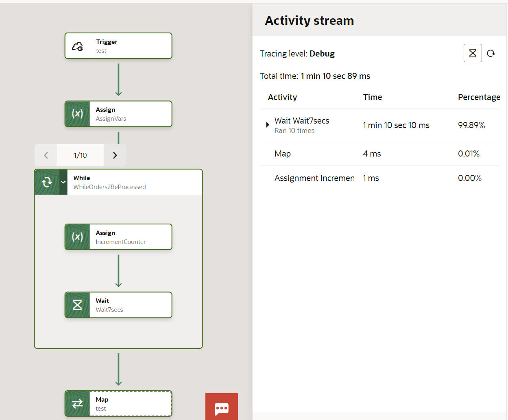Expand the Wait Wait7secs activity row
508x420 pixels.
[x=268, y=125]
